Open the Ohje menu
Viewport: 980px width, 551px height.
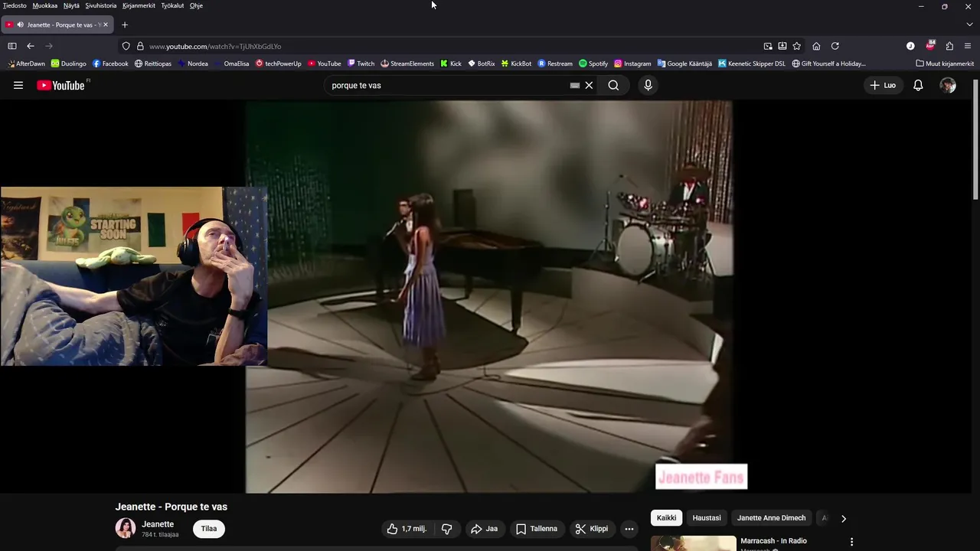[x=196, y=5]
